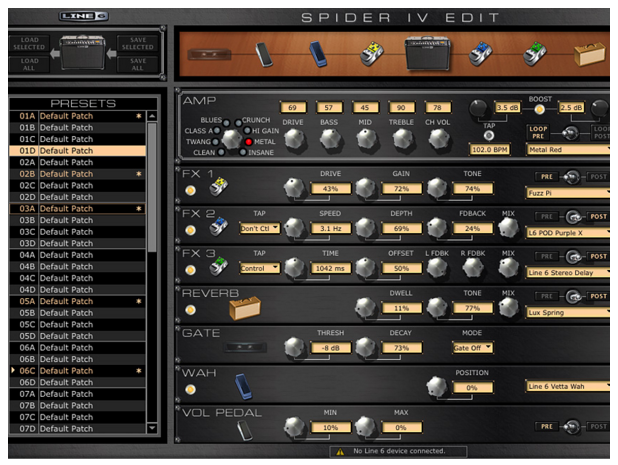Click the Vol Pedal section pedal icon

[x=245, y=430]
